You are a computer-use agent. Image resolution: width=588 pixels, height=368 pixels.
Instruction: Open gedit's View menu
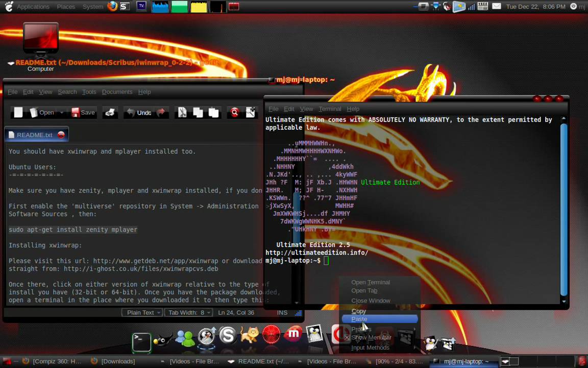(46, 92)
